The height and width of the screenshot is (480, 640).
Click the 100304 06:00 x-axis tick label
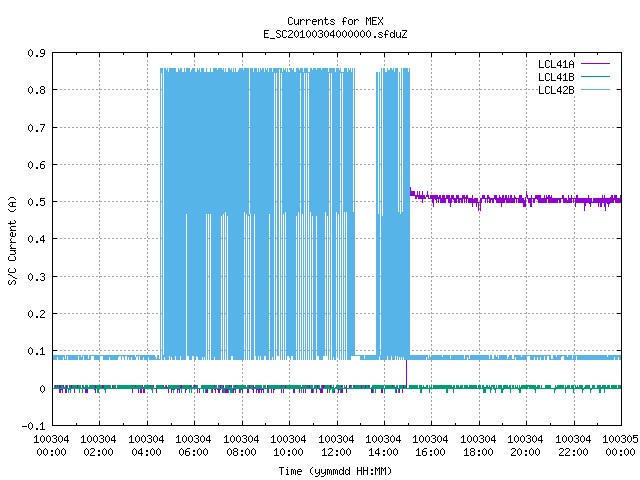pyautogui.click(x=193, y=446)
